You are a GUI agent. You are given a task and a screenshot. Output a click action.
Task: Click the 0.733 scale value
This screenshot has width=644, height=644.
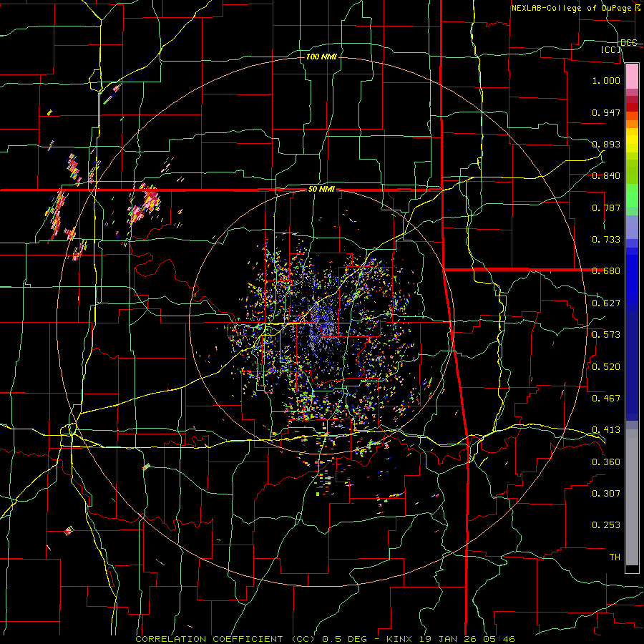(x=606, y=240)
